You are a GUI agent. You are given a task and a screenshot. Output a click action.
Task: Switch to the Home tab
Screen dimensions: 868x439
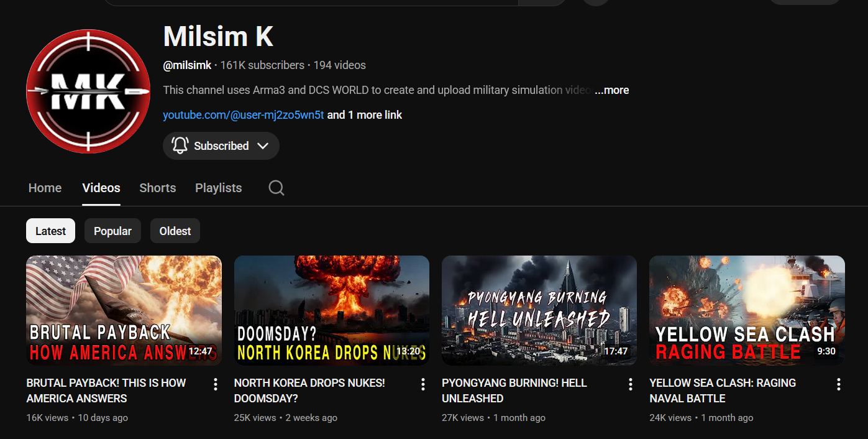[x=45, y=188]
